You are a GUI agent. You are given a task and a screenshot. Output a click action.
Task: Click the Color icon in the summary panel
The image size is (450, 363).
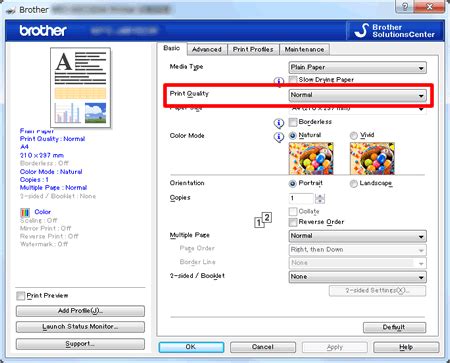pyautogui.click(x=25, y=212)
